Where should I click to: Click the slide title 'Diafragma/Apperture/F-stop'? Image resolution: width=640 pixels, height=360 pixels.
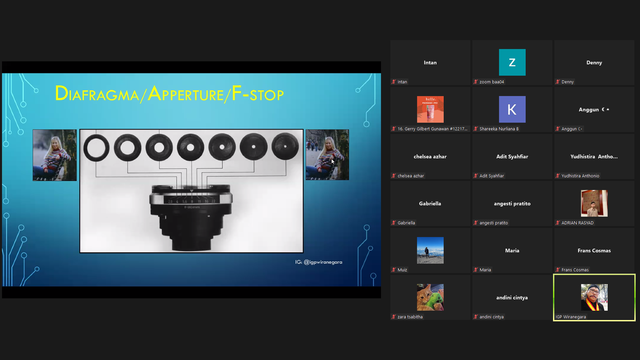(169, 94)
